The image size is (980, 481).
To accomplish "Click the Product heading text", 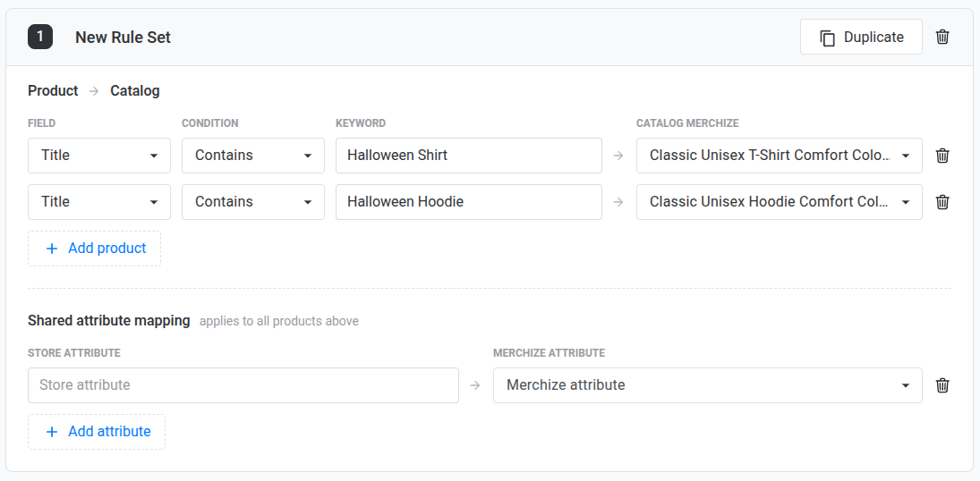I will coord(53,90).
